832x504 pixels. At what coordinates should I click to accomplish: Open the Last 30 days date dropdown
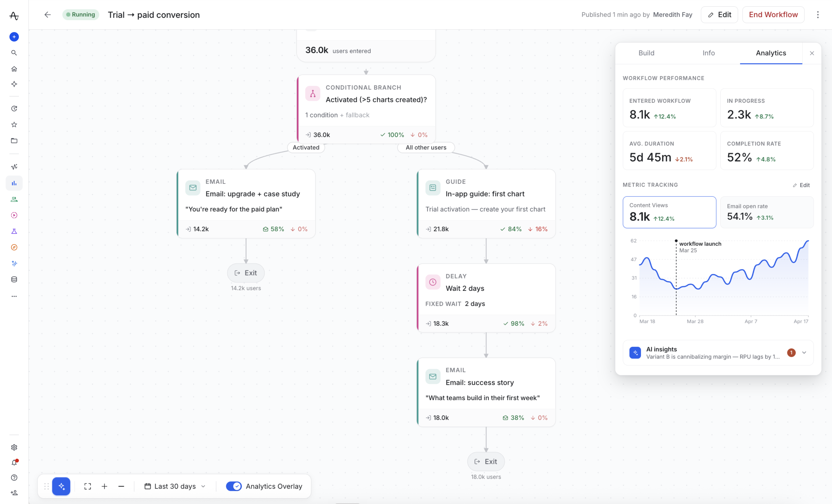pyautogui.click(x=175, y=486)
